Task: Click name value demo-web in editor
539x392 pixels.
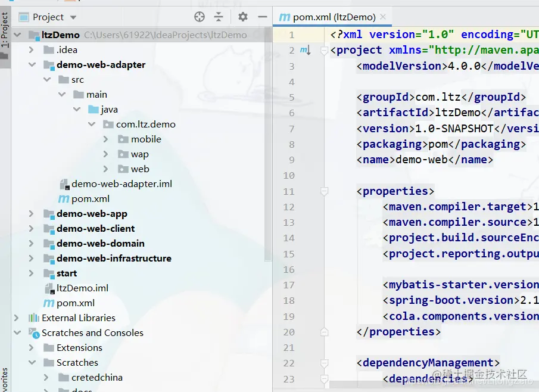Action: coord(422,160)
